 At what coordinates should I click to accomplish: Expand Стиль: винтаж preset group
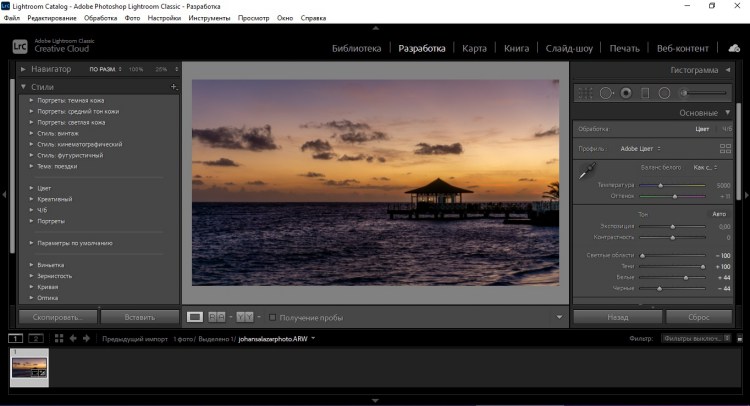click(31, 133)
